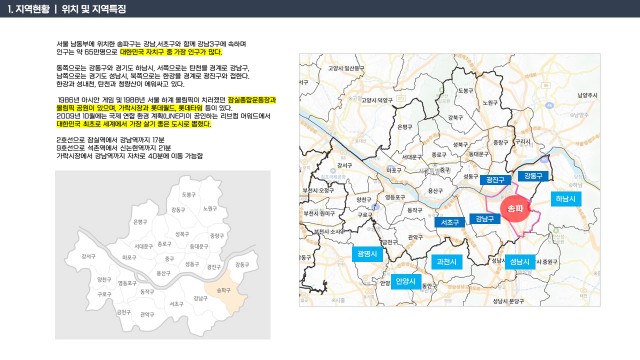Click the 고양시 일산동구 label on the map

346,68
